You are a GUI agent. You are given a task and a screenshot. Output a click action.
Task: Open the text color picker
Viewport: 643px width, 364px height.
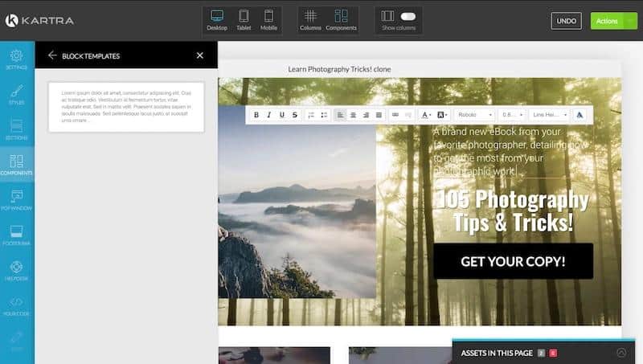pyautogui.click(x=426, y=115)
